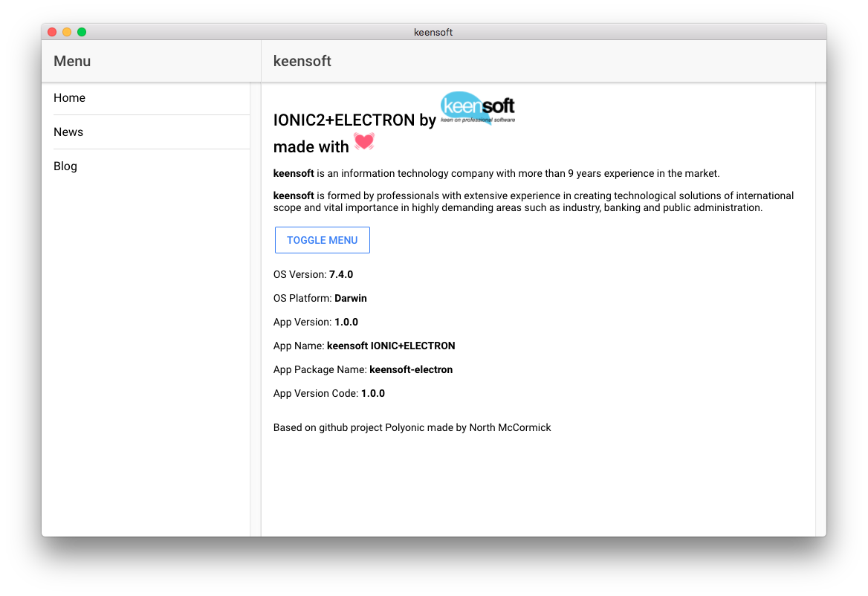This screenshot has width=868, height=596.
Task: Click the IONIC2+ELECTRON by heading
Action: pos(354,120)
